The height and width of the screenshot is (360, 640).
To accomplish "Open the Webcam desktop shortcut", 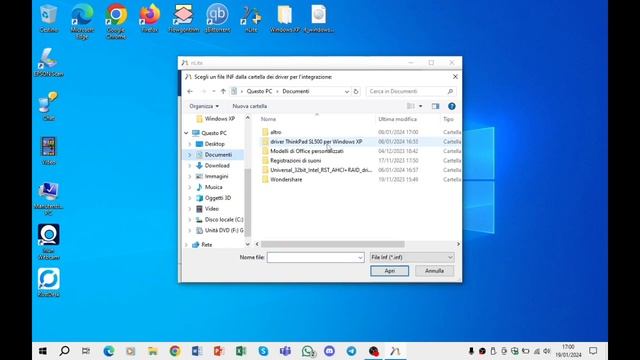I will pyautogui.click(x=49, y=242).
